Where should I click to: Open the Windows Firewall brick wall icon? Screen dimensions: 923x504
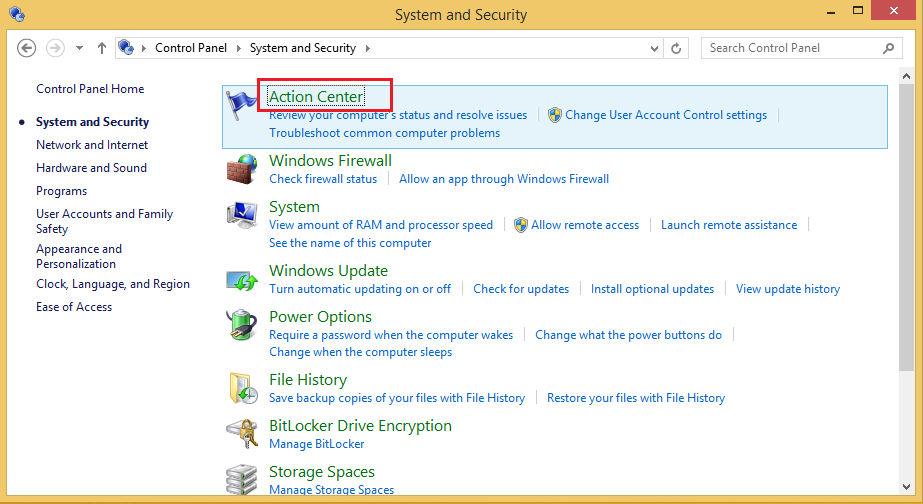pyautogui.click(x=242, y=169)
